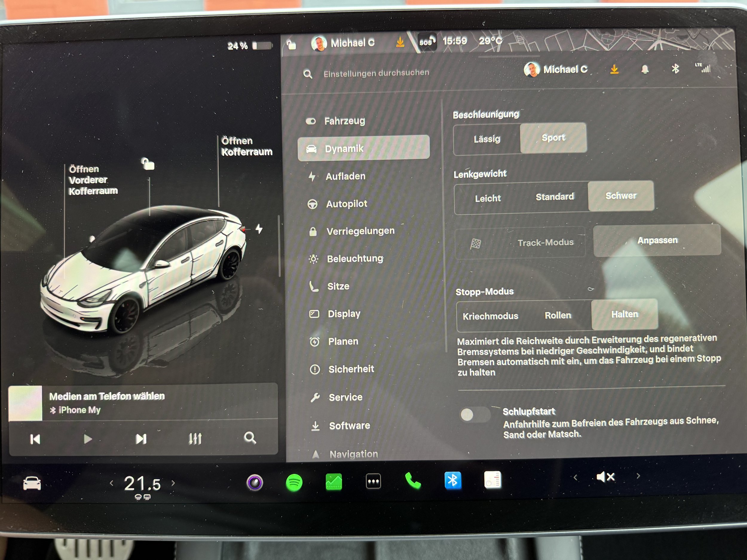This screenshot has height=560, width=747.
Task: Open the charge port via lightning bolt
Action: pyautogui.click(x=259, y=229)
